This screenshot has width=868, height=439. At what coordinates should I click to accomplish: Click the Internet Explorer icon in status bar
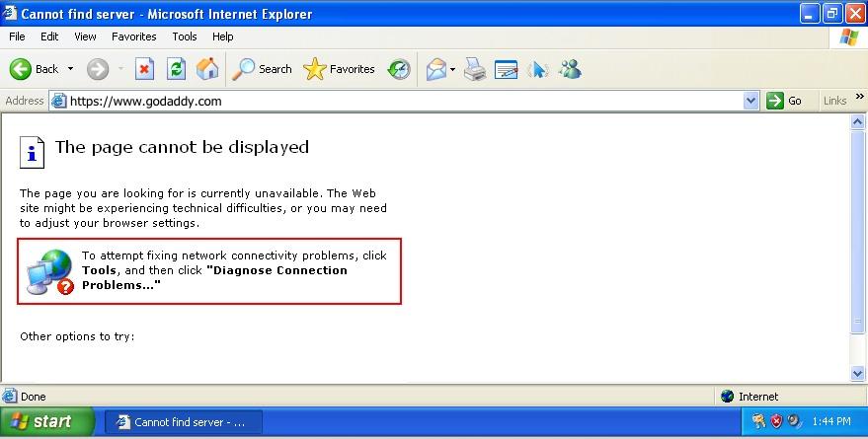[x=10, y=396]
